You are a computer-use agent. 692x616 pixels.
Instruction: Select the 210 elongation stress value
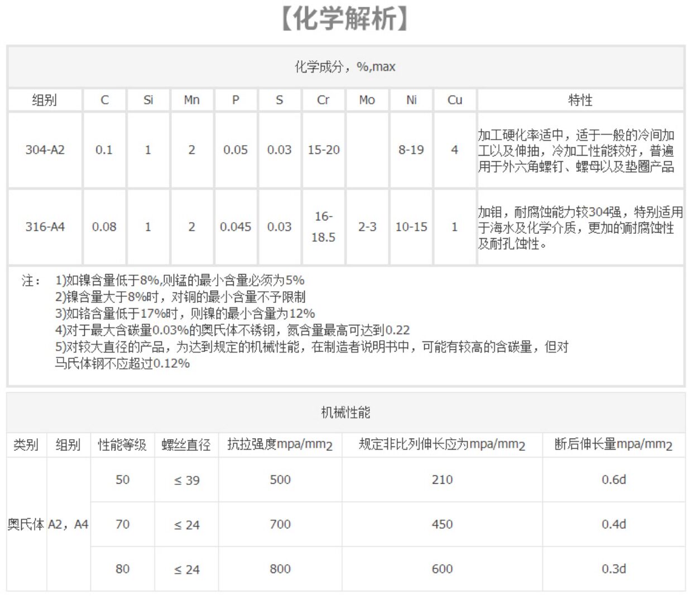[x=442, y=480]
